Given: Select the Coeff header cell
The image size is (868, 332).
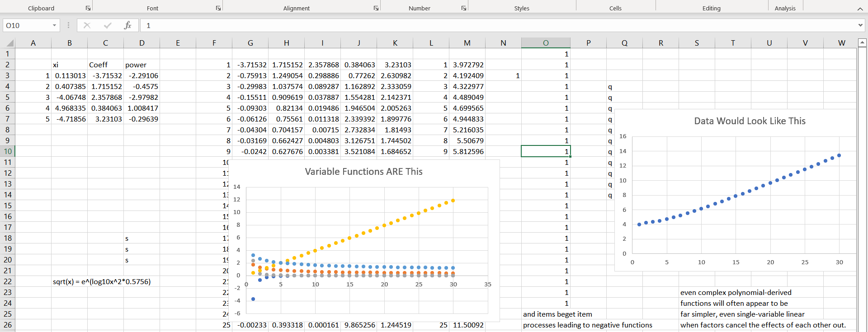Looking at the screenshot, I should pos(105,65).
